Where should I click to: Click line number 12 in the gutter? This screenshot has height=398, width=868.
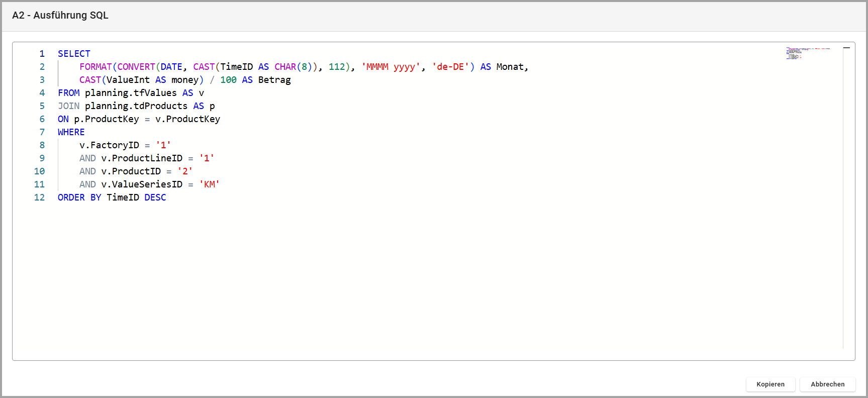(39, 197)
